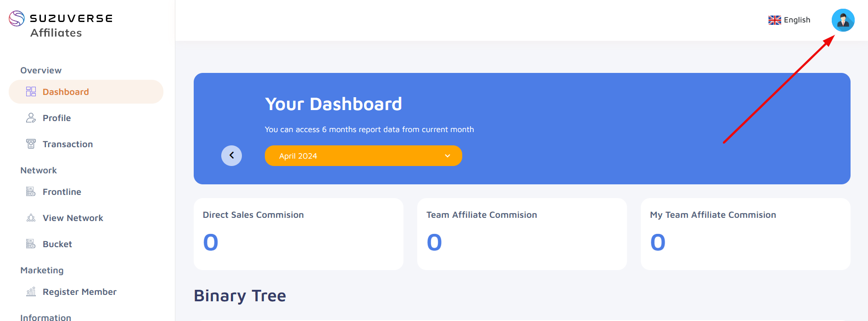Click the Profile person icon
The width and height of the screenshot is (868, 321).
pos(31,118)
